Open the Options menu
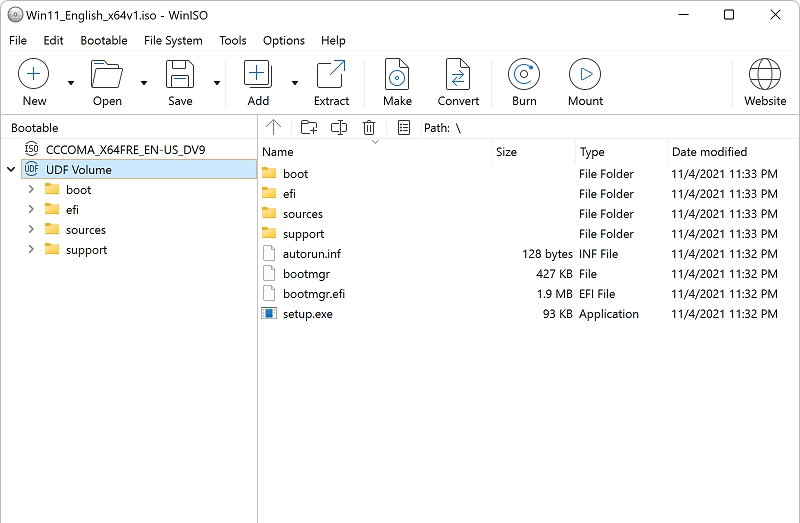The width and height of the screenshot is (800, 523). click(x=284, y=40)
